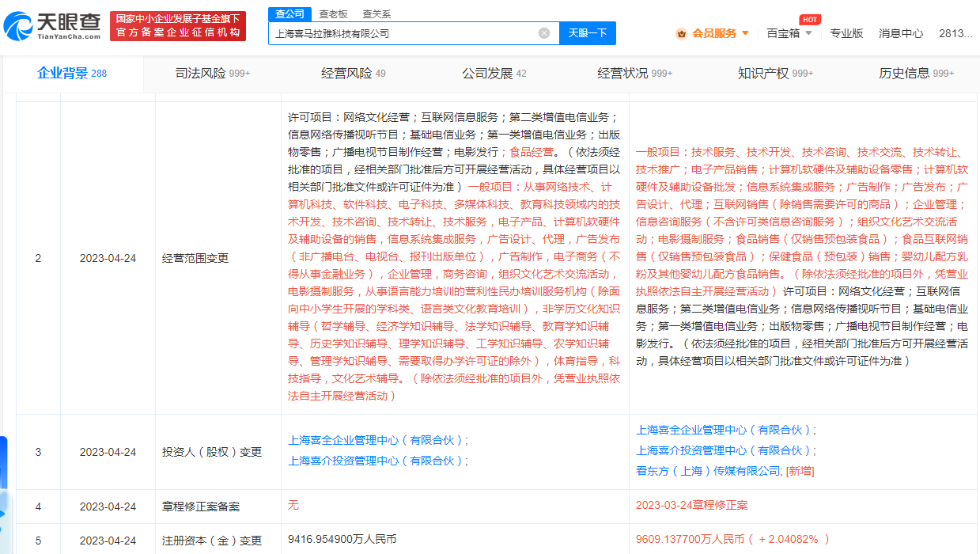This screenshot has height=554, width=980.
Task: Open the 会员服务 menu
Action: [714, 33]
